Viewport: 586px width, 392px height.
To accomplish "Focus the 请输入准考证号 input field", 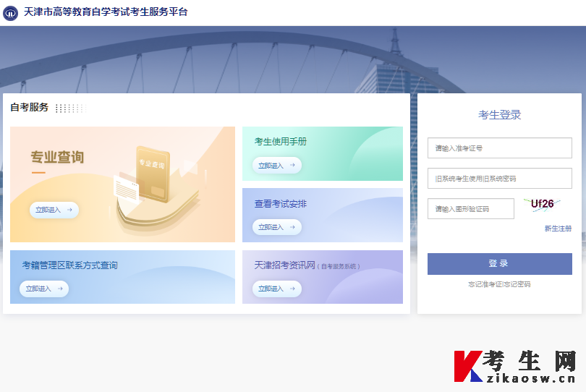I will (x=500, y=148).
